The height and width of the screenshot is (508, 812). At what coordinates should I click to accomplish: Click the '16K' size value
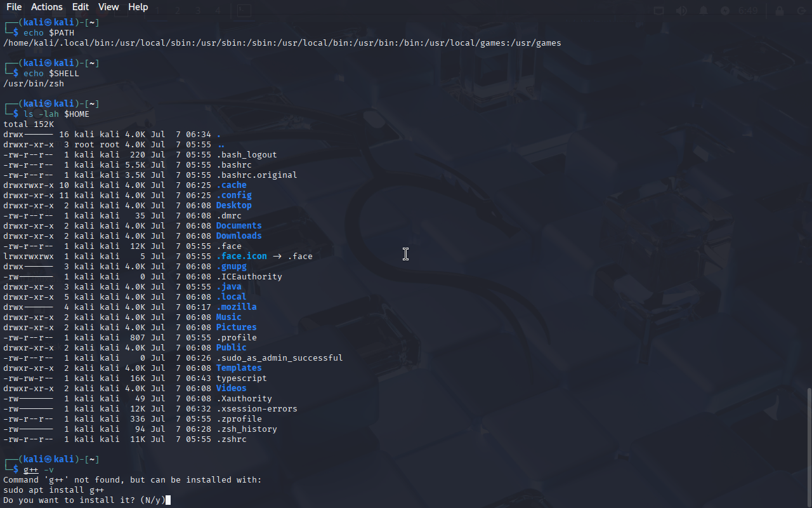point(138,378)
